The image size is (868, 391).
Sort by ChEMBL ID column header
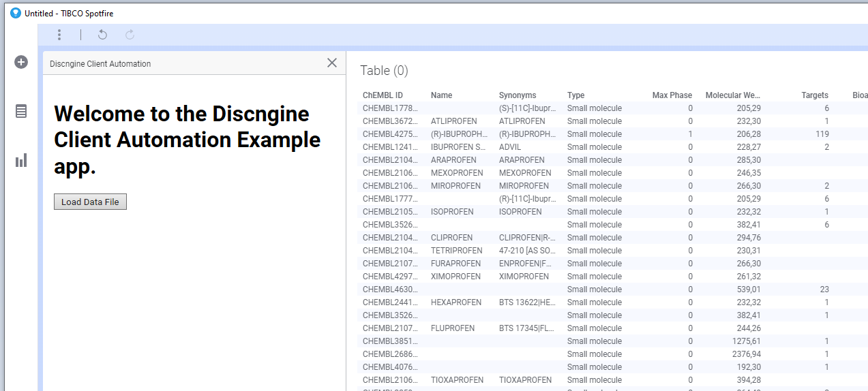coord(383,95)
